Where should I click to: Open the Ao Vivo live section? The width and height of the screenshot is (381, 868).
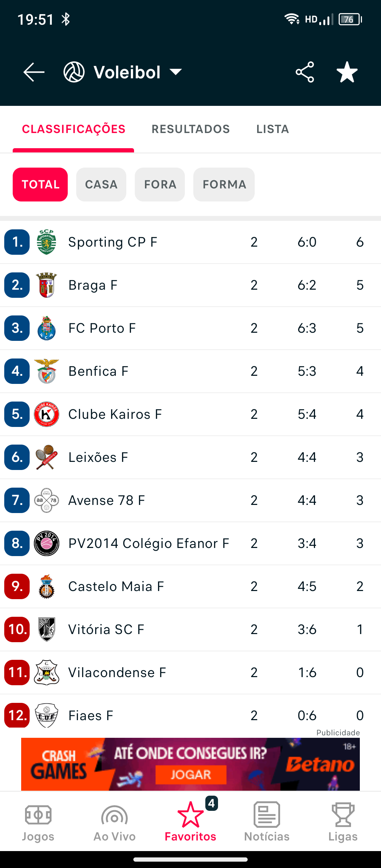114,822
